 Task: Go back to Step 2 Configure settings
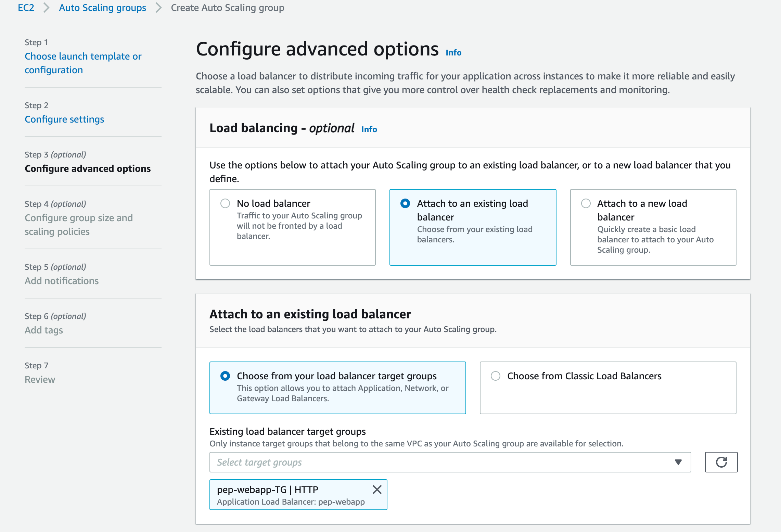click(64, 119)
